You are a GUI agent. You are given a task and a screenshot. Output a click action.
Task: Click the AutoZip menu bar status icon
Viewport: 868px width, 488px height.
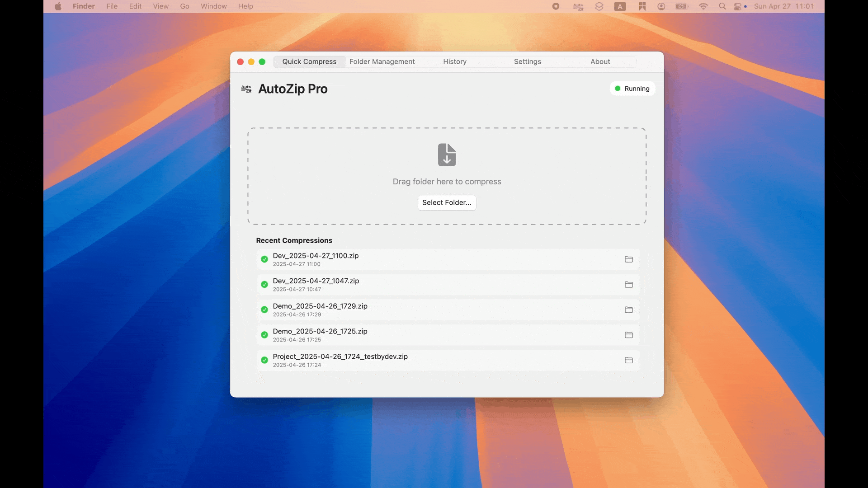tap(578, 6)
